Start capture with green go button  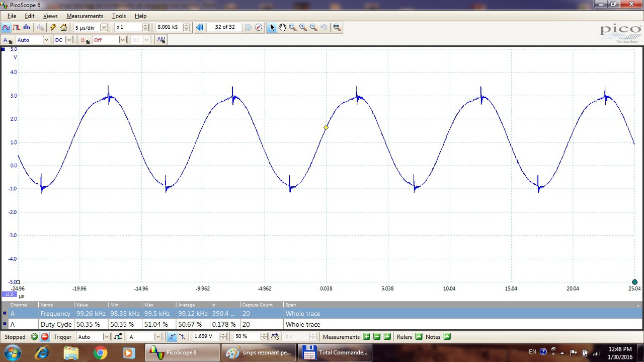click(34, 337)
